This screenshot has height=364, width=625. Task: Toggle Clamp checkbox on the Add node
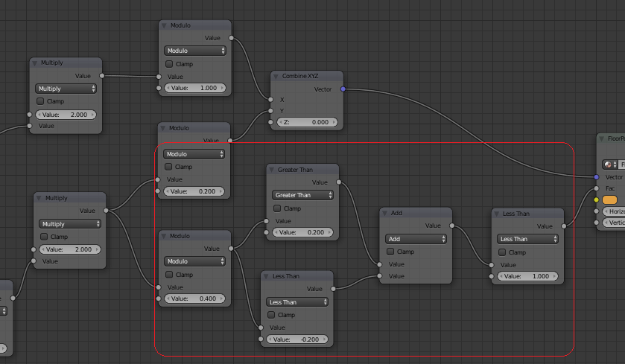(390, 252)
